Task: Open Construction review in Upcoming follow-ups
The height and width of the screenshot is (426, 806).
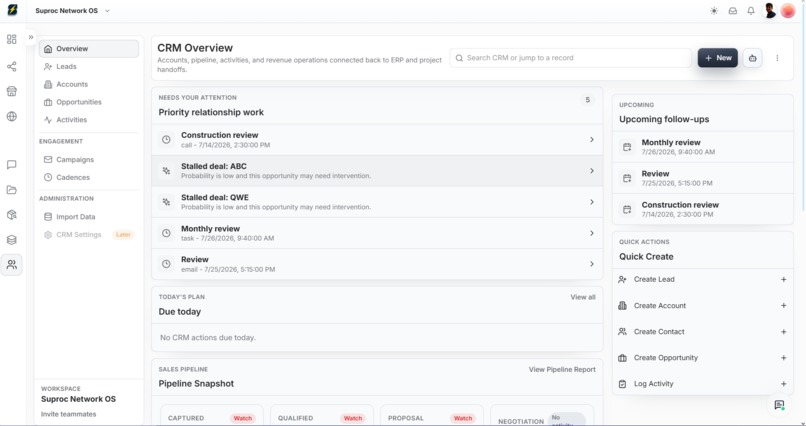Action: (x=703, y=209)
